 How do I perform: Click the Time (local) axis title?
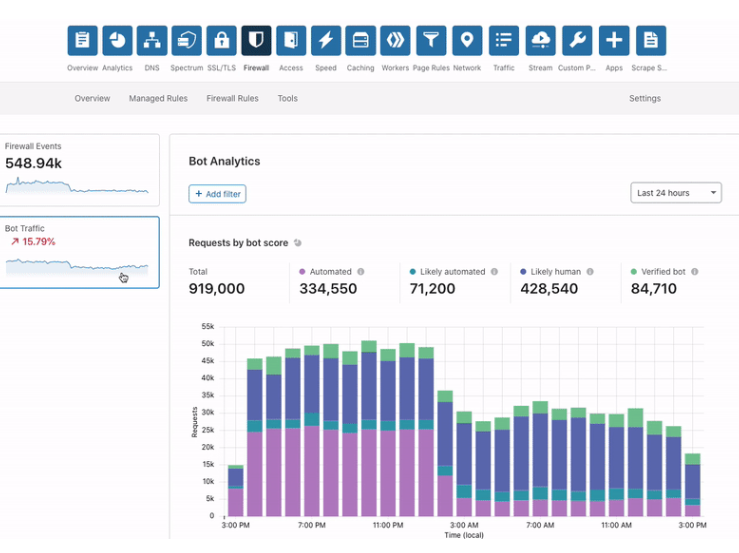coord(464,535)
